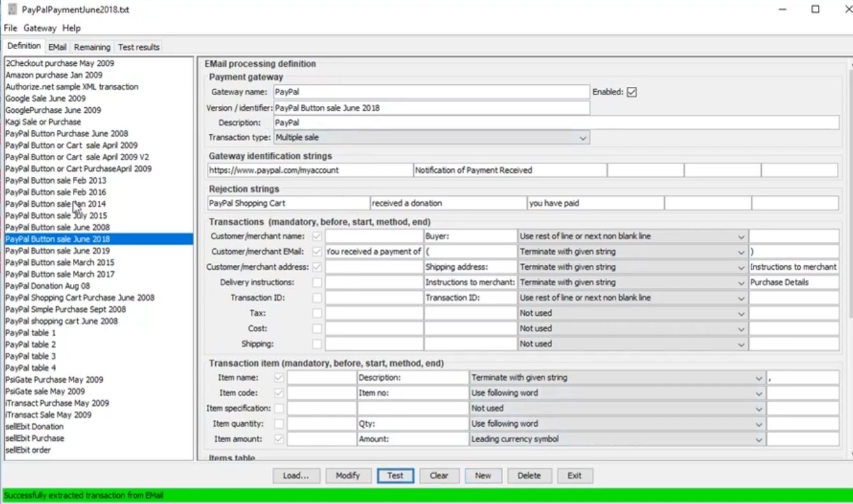The height and width of the screenshot is (504, 853).
Task: Select 2Checkout purchase May 2009 in list
Action: (98, 63)
